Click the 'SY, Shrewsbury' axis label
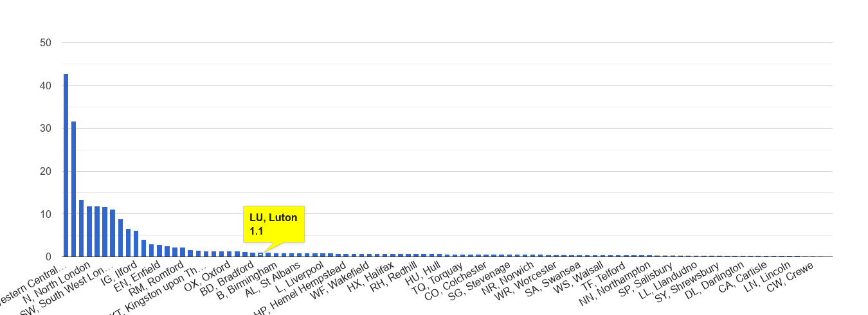The width and height of the screenshot is (868, 315). [686, 283]
